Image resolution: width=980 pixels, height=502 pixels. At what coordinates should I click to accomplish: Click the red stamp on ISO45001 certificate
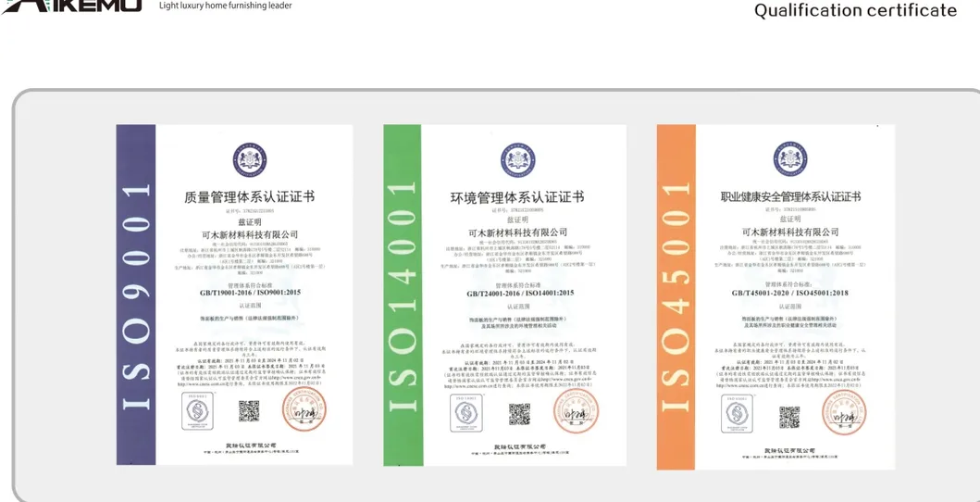pos(843,413)
